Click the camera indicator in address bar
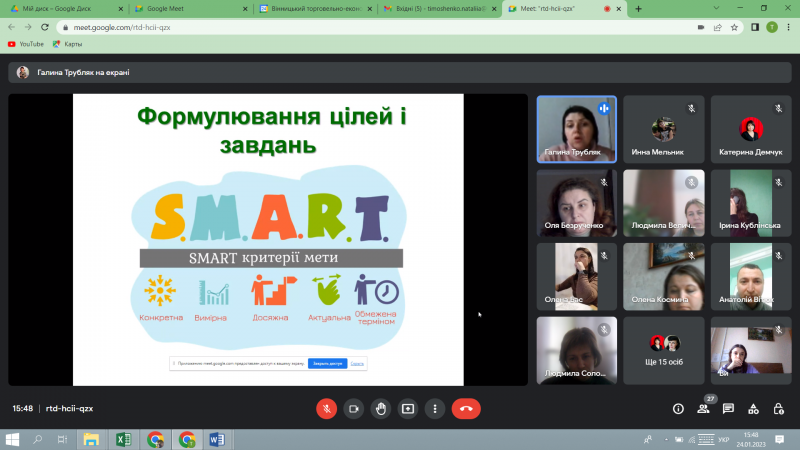Screen dimensions: 800x450 point(701,28)
